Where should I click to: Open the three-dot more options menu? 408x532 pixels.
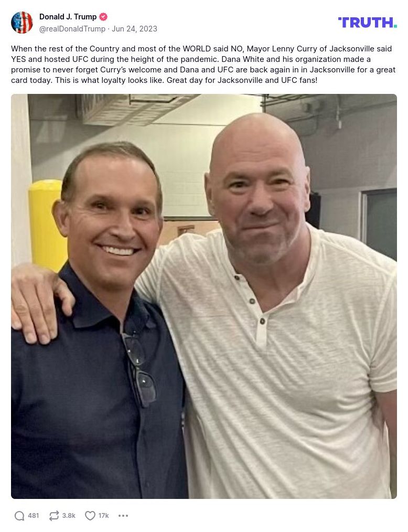pyautogui.click(x=123, y=516)
